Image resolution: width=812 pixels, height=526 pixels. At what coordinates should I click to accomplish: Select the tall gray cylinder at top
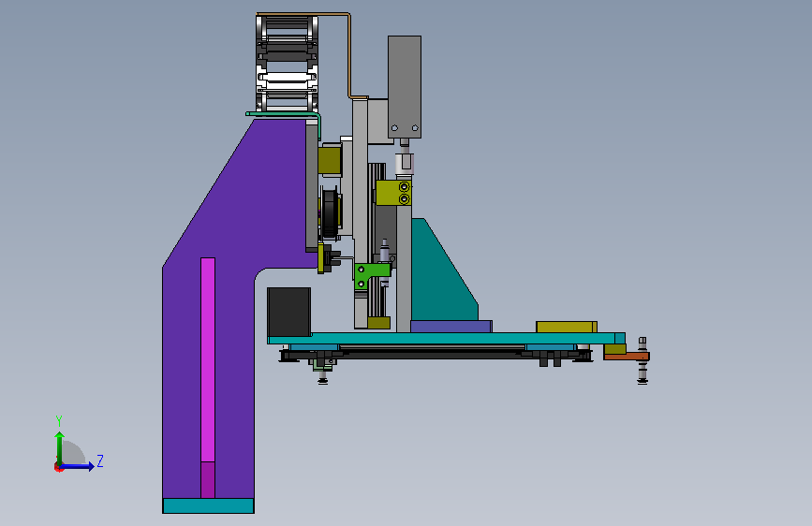405,87
